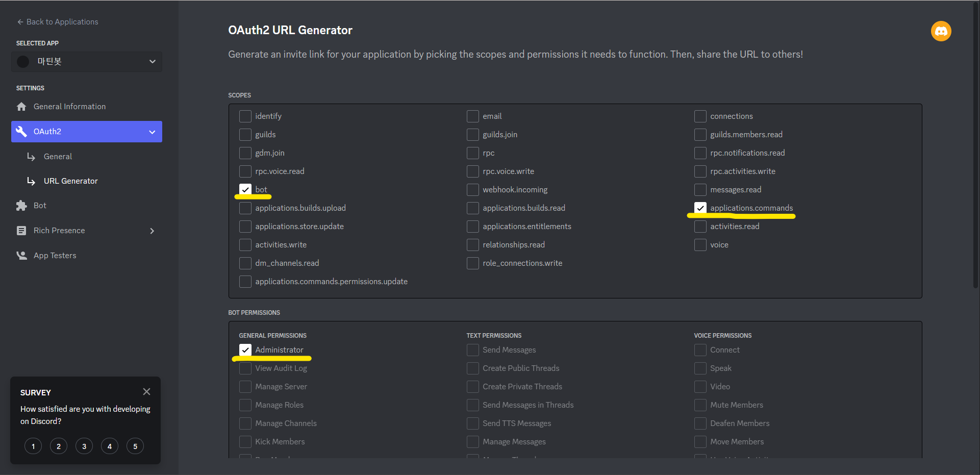Rate survey satisfaction as 4

point(110,446)
